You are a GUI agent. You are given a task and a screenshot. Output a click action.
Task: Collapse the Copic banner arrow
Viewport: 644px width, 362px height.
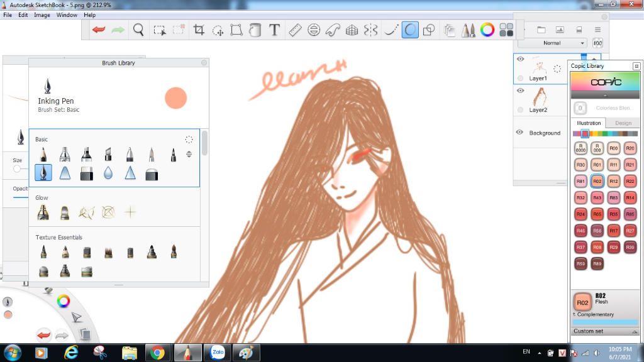(x=605, y=96)
